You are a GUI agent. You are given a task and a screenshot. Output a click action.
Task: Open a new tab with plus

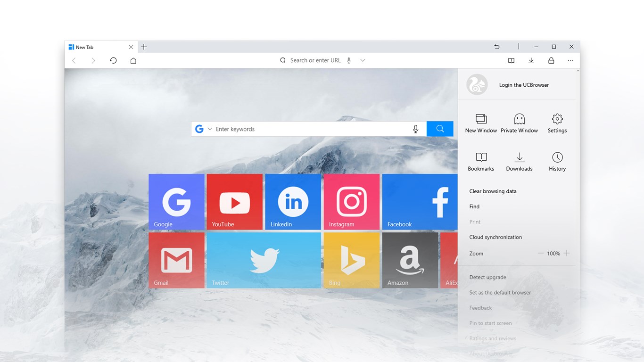(x=144, y=47)
